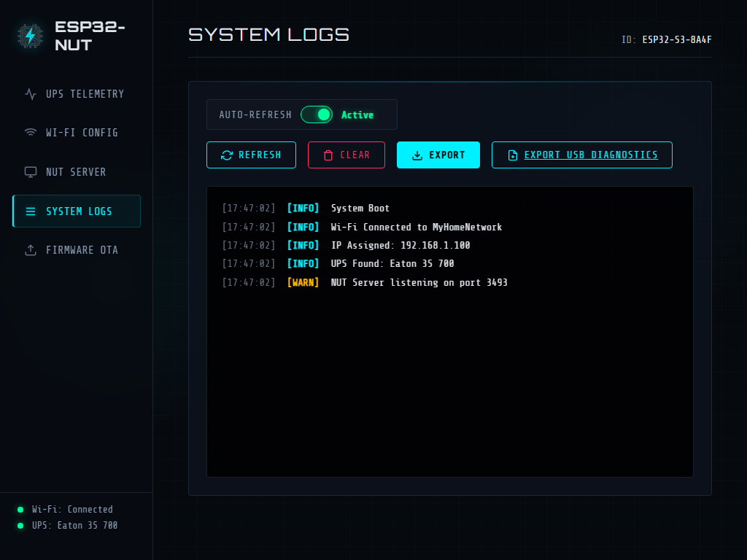
Task: Click the UPS: Eaton 3S 700 status text
Action: (75, 526)
